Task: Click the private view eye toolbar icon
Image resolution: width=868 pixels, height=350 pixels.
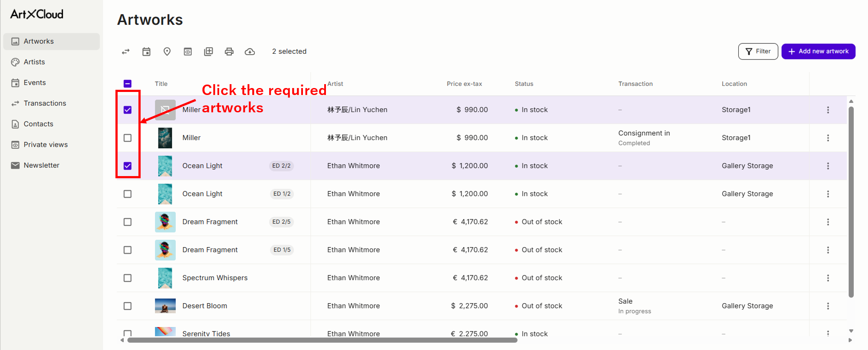Action: tap(188, 52)
